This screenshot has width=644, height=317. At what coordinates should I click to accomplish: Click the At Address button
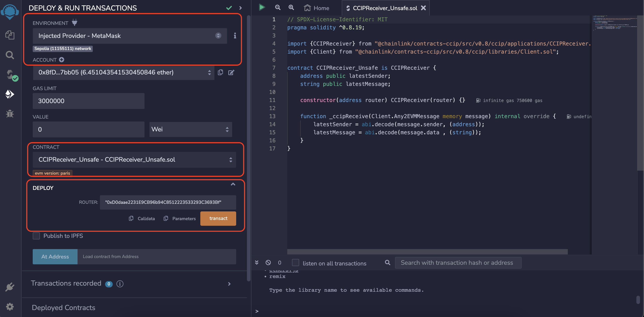pyautogui.click(x=55, y=256)
